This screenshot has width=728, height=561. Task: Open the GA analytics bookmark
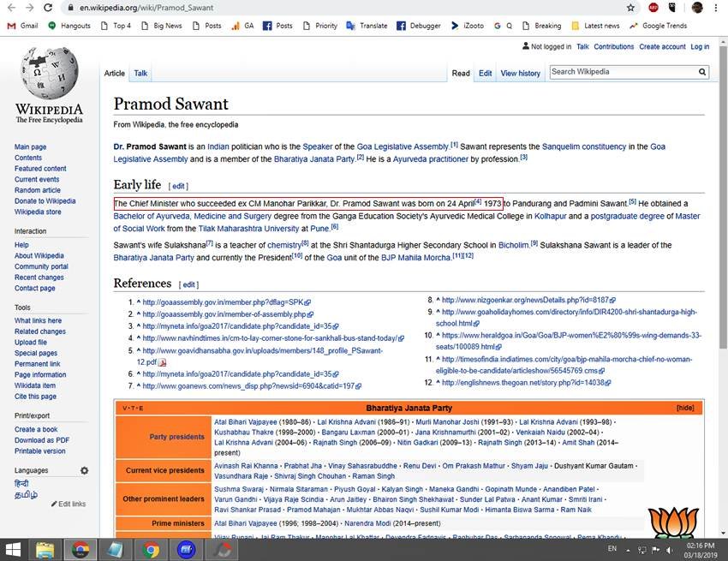[243, 26]
